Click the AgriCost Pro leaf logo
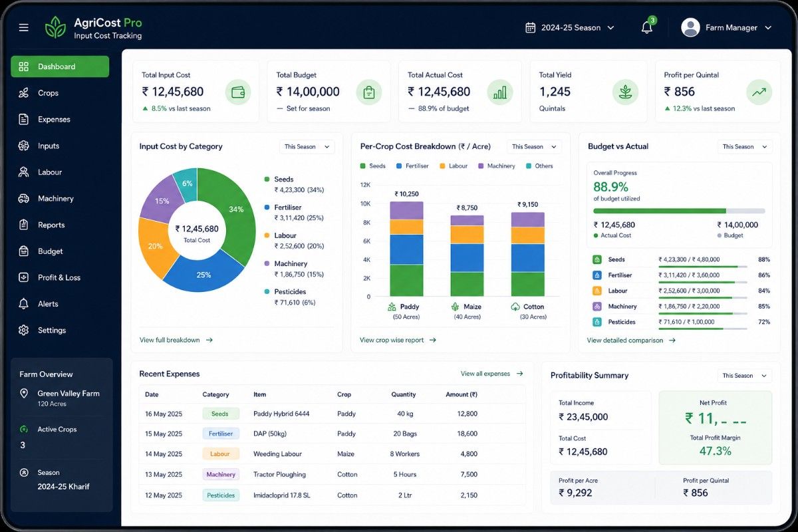 pos(56,28)
